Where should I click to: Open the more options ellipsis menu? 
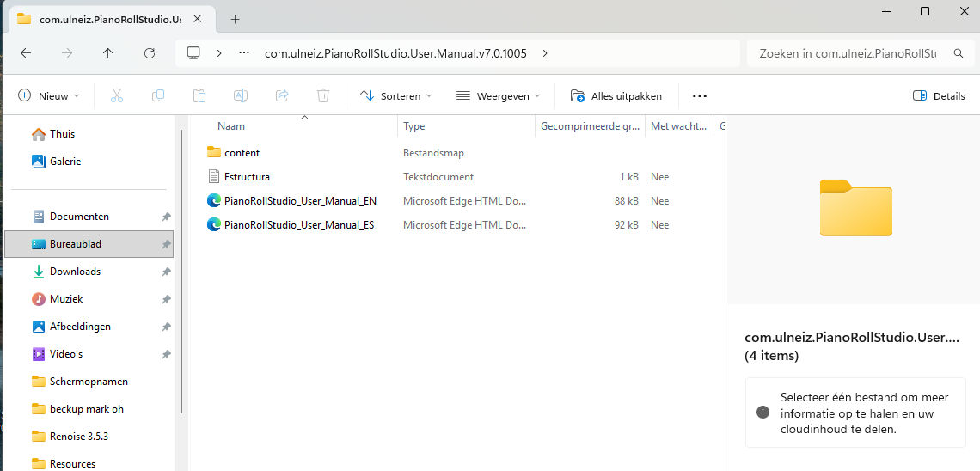coord(699,96)
